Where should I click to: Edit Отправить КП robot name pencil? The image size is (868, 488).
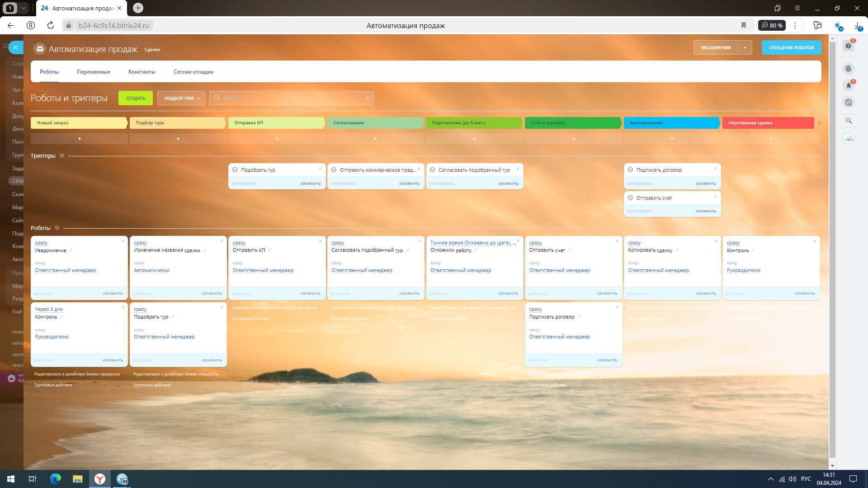pyautogui.click(x=270, y=250)
